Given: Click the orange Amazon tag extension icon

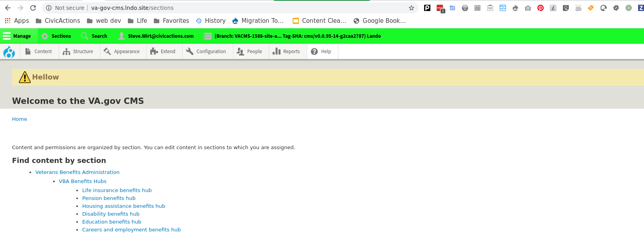Looking at the screenshot, I should tap(591, 8).
